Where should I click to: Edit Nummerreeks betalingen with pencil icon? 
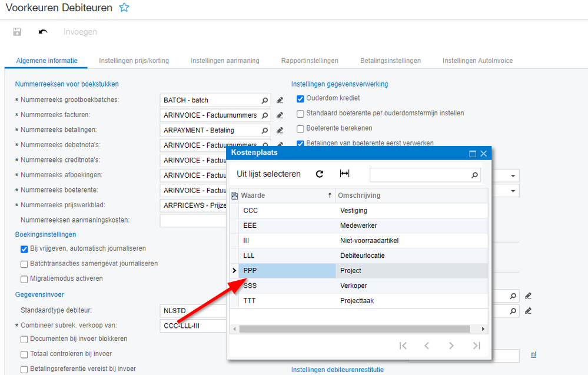280,131
